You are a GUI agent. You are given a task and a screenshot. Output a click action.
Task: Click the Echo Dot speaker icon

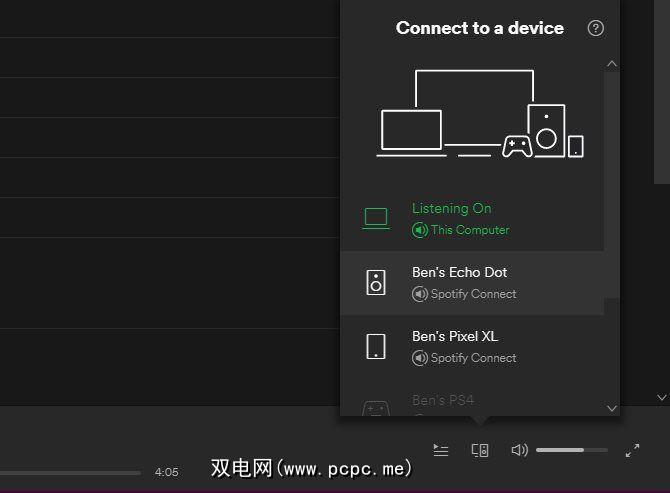click(376, 283)
